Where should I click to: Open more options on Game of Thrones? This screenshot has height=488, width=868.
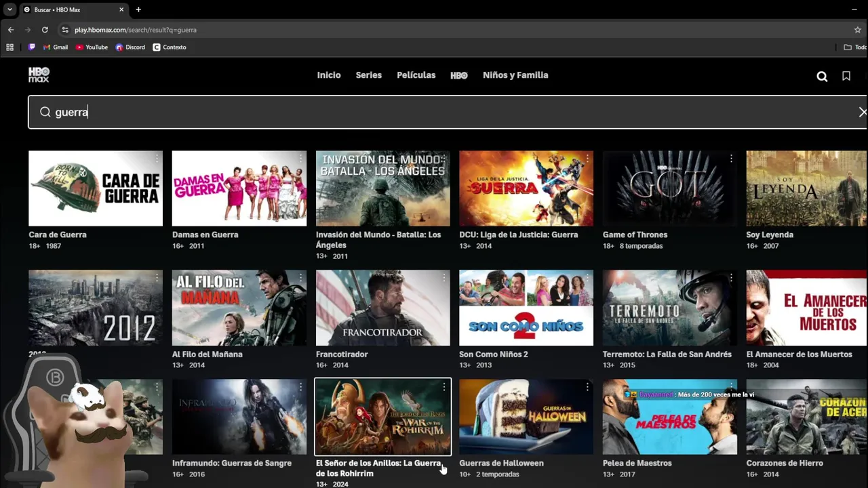point(731,159)
